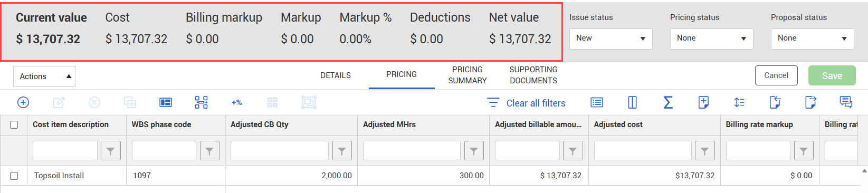Click the export page arrow icon

click(810, 102)
